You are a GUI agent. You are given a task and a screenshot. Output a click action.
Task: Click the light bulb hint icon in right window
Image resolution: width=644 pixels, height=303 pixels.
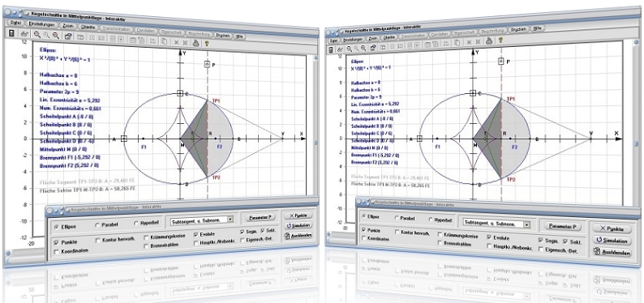pyautogui.click(x=500, y=40)
